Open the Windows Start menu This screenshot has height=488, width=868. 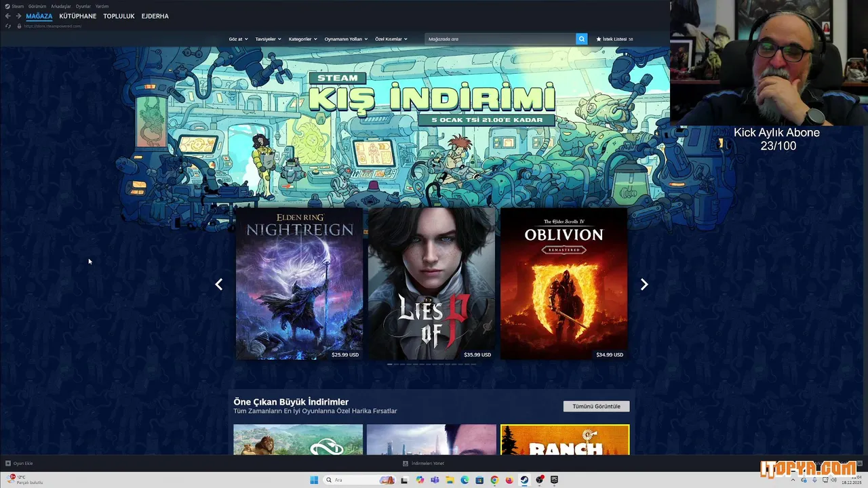tap(314, 480)
